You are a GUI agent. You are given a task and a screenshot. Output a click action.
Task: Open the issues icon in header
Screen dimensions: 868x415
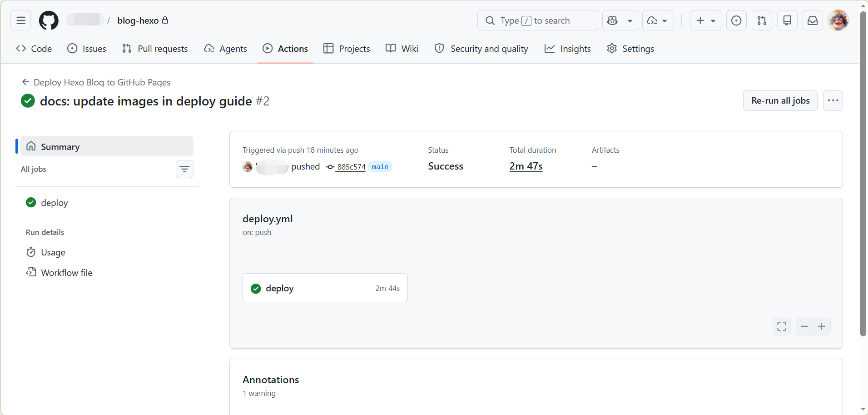point(736,20)
